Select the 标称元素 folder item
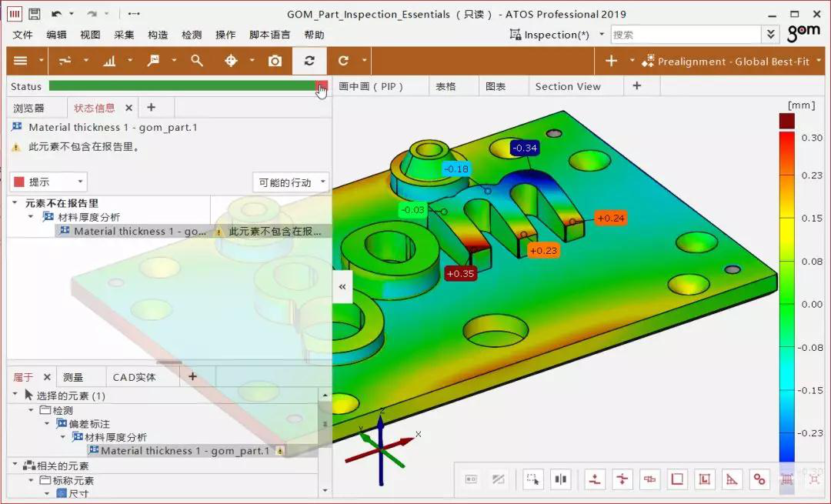This screenshot has width=831, height=504. point(72,480)
